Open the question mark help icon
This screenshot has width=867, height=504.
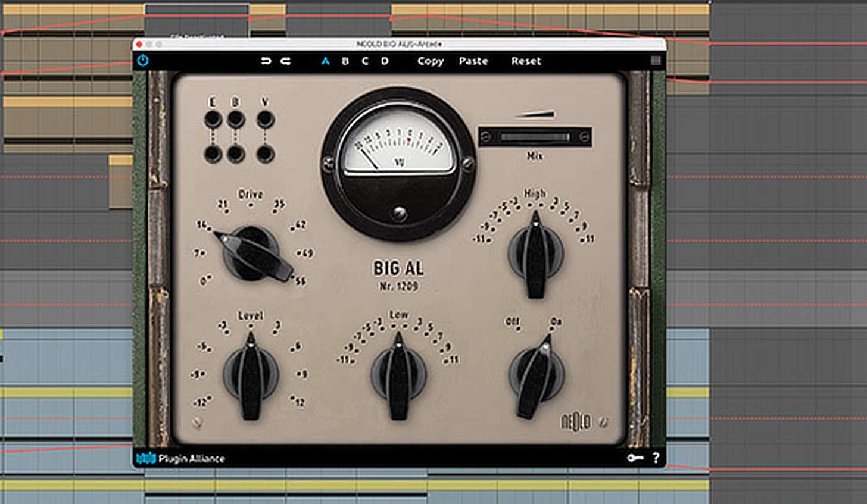pos(656,458)
